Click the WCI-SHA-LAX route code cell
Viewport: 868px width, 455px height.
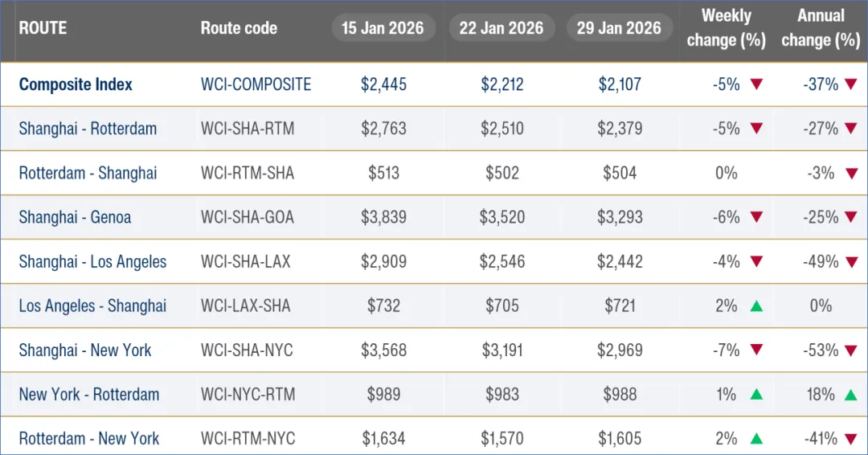coord(245,261)
